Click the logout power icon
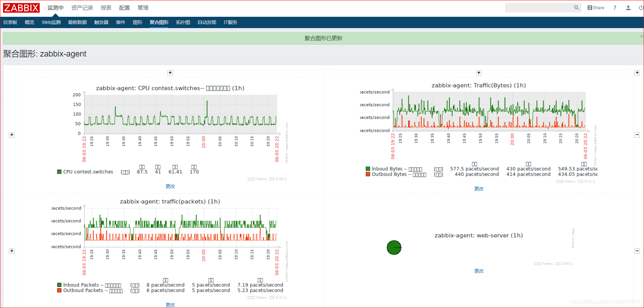Viewport: 644px width, 308px height. tap(641, 8)
